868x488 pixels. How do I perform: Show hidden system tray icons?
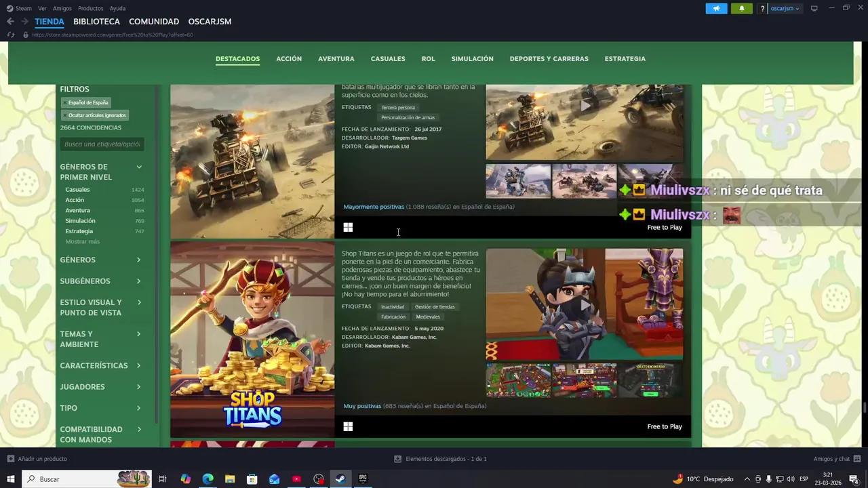(x=747, y=479)
